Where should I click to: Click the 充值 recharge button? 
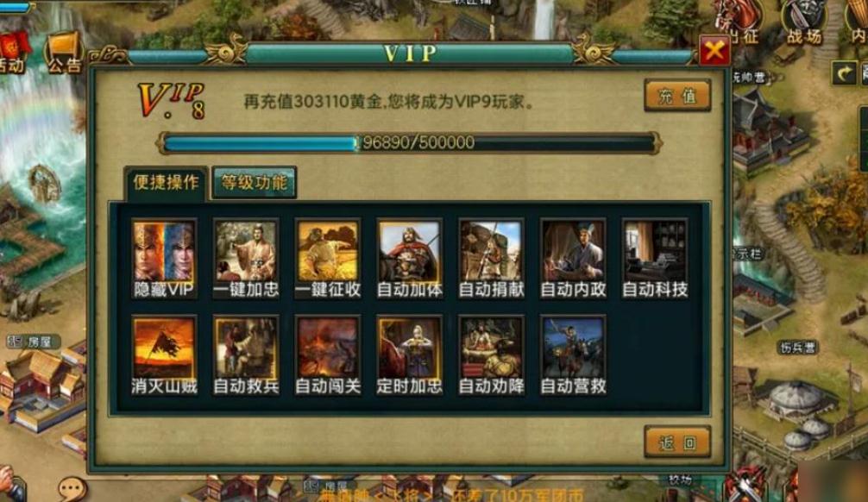tap(677, 95)
